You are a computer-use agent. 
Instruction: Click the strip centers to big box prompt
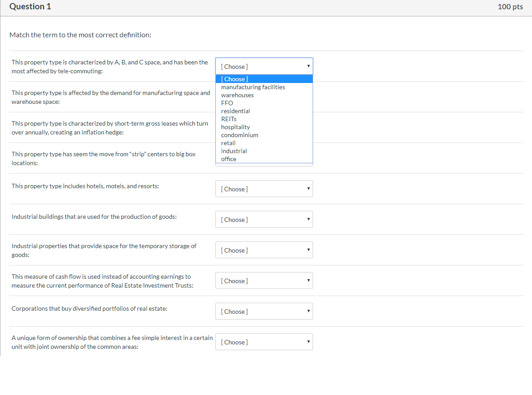point(103,158)
